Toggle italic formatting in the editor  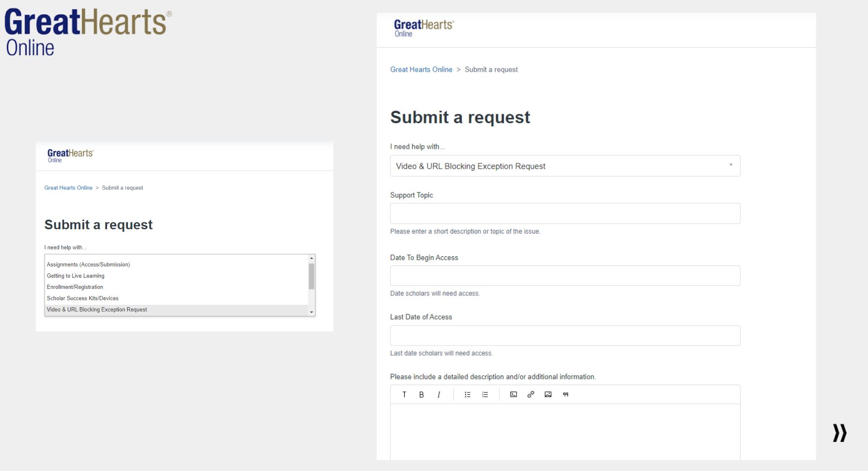[439, 394]
